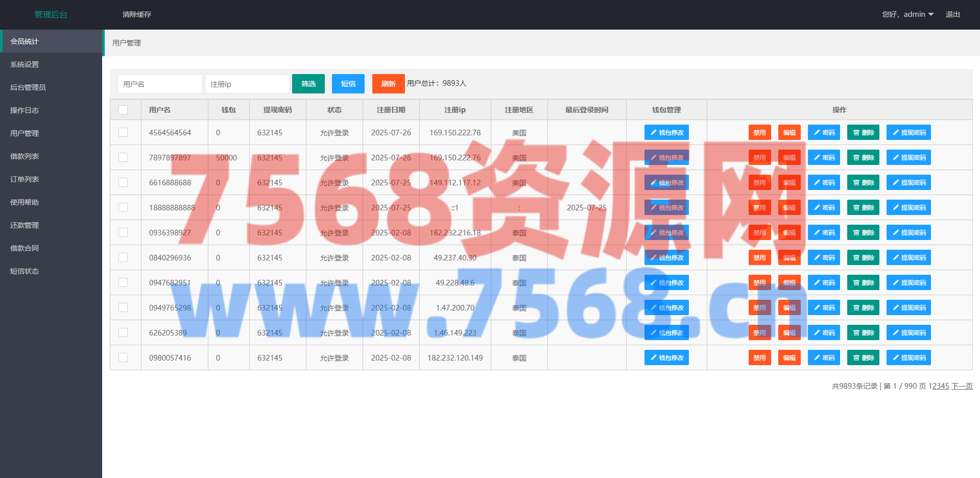
Task: Click the green 筛选 filter button
Action: click(308, 84)
